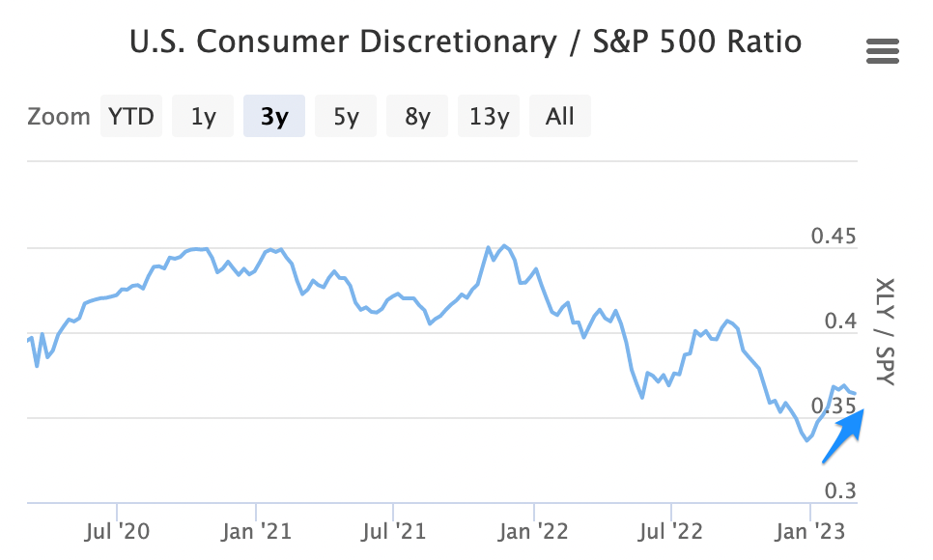
Task: Select the highlighted 3y zoom button
Action: pos(274,117)
